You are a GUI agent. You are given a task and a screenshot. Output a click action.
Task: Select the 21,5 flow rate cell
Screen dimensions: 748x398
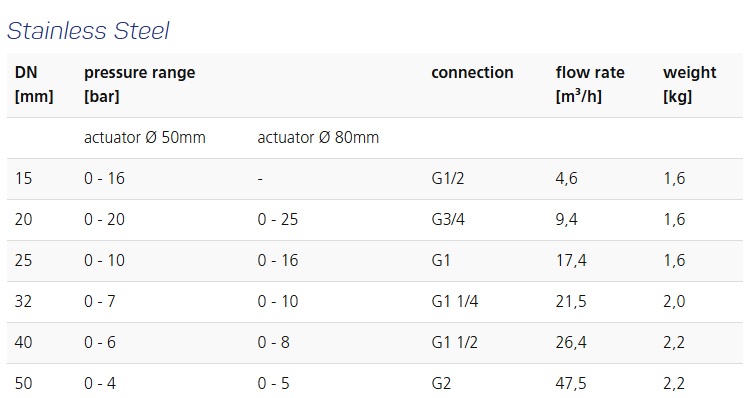pos(571,302)
